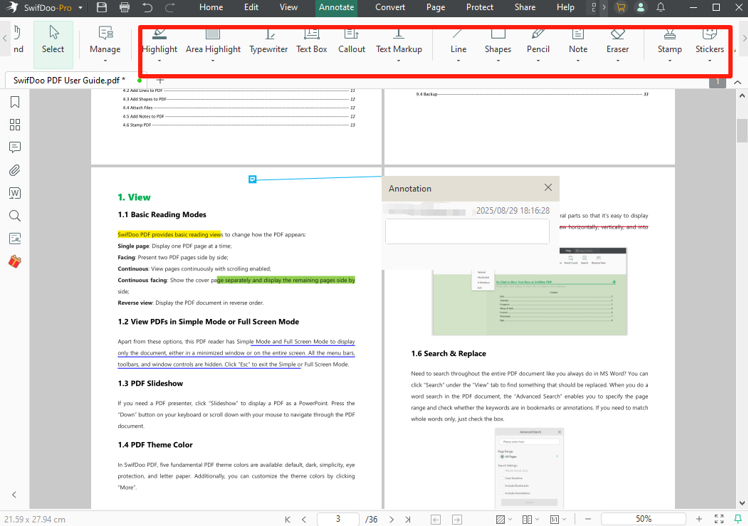Screen dimensions: 748x526
Task: Go to the previous page
Action: [304, 519]
